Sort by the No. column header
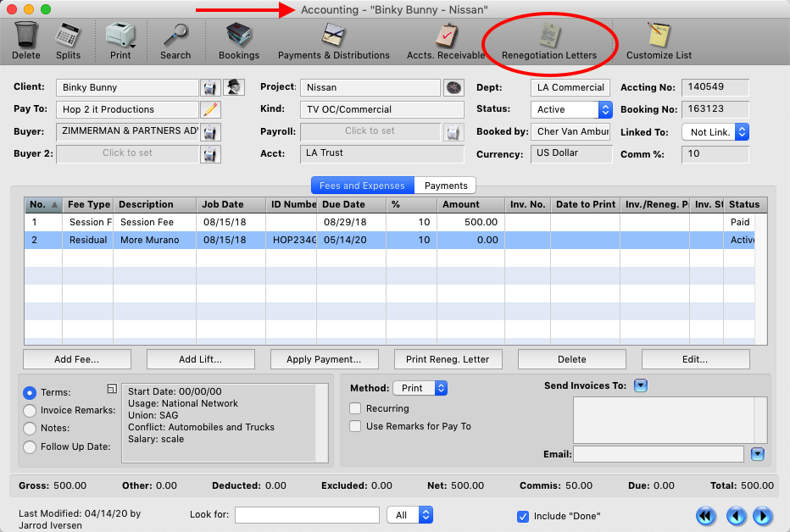The image size is (790, 532). [x=43, y=204]
